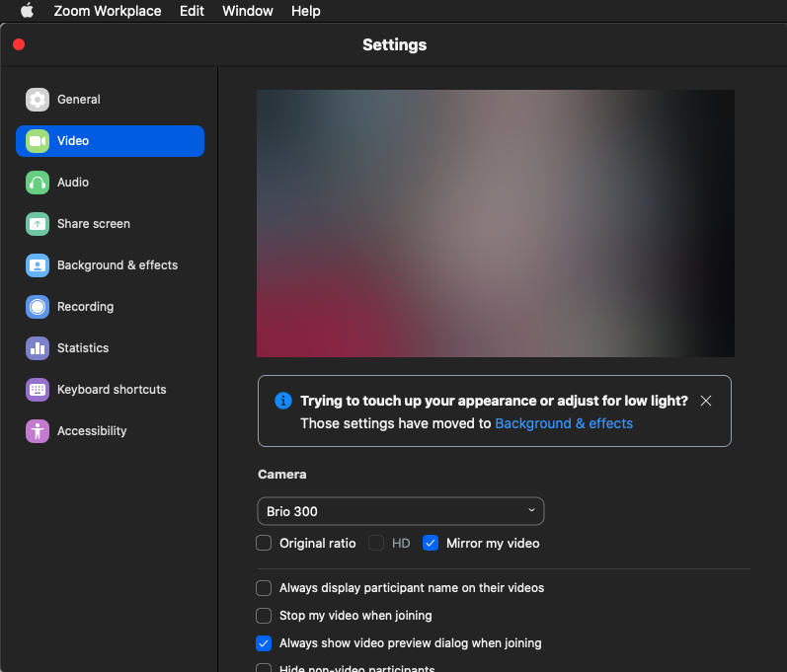Click the Camera section heading
Image resolution: width=787 pixels, height=672 pixels.
pos(282,475)
